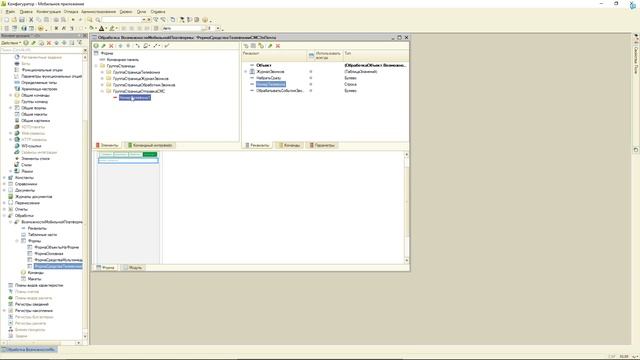This screenshot has height=360, width=640.
Task: Expand ГруппаСтраницаОбработкаЗвонков node
Action: click(102, 85)
